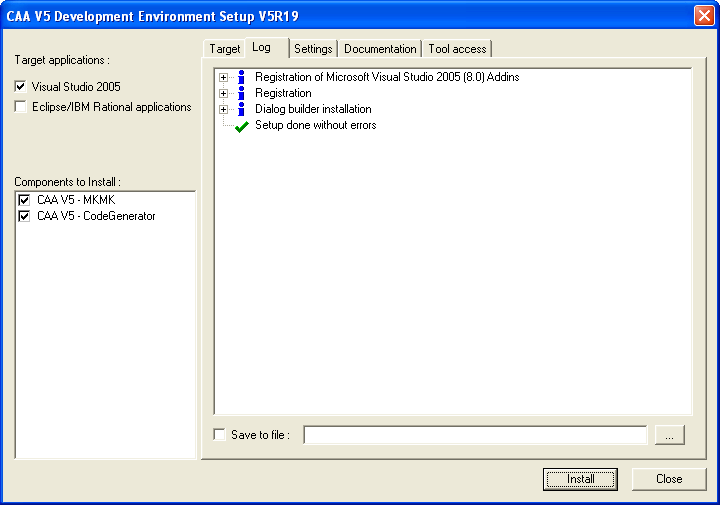Open the Settings tab
The width and height of the screenshot is (720, 505).
[x=313, y=49]
